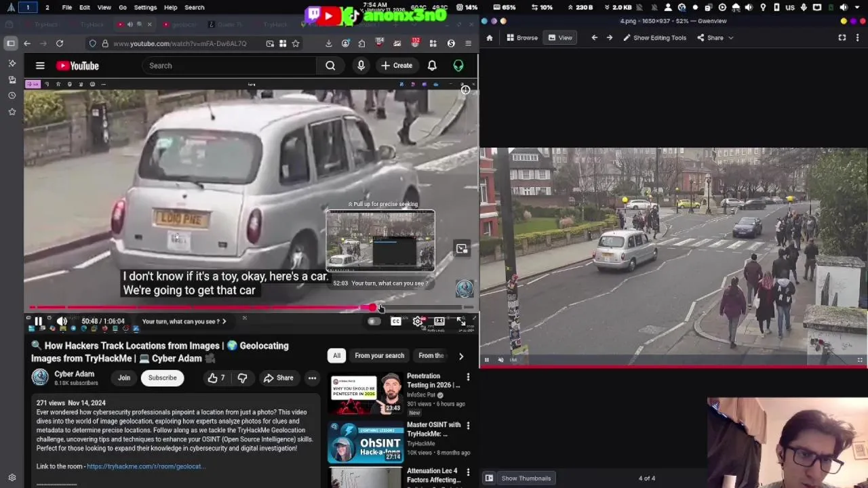
Task: Go to previous image in Gwenview
Action: click(594, 38)
